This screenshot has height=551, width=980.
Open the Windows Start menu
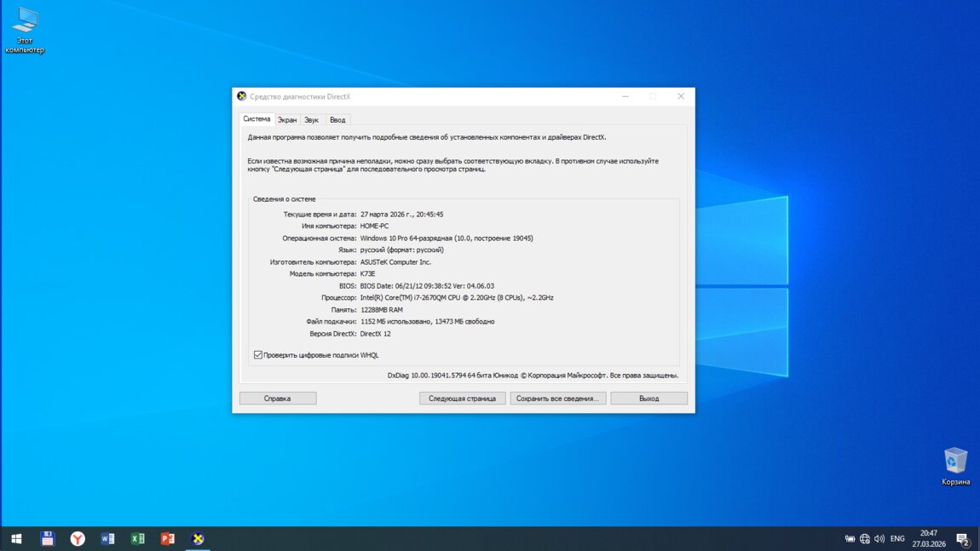click(16, 538)
